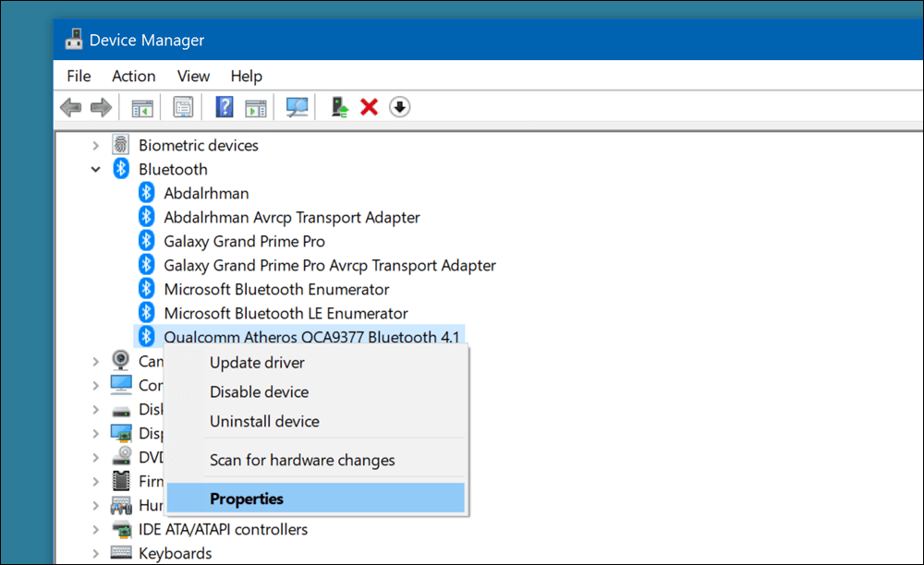Viewport: 924px width, 565px height.
Task: Expand the Biometric devices category
Action: tap(95, 145)
